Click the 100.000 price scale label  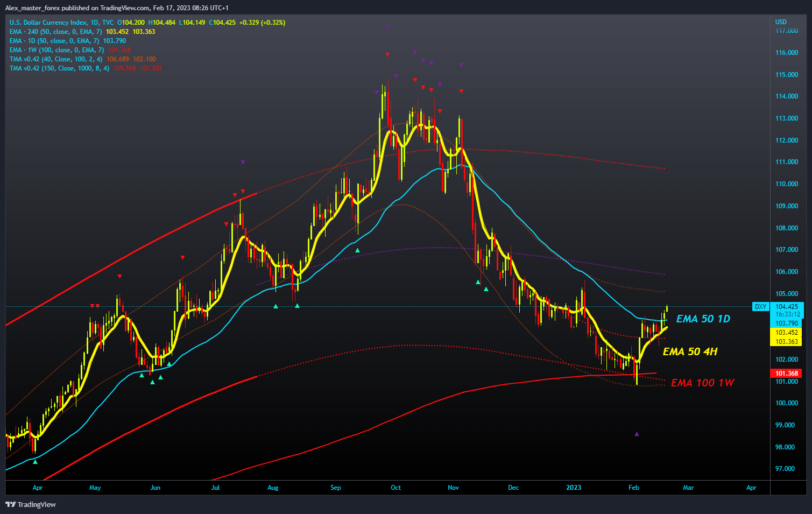[x=787, y=403]
